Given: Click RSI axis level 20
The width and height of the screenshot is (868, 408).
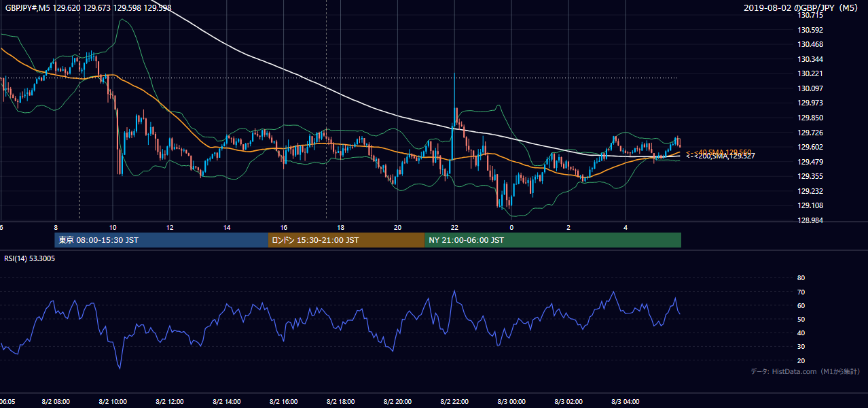Looking at the screenshot, I should point(801,360).
